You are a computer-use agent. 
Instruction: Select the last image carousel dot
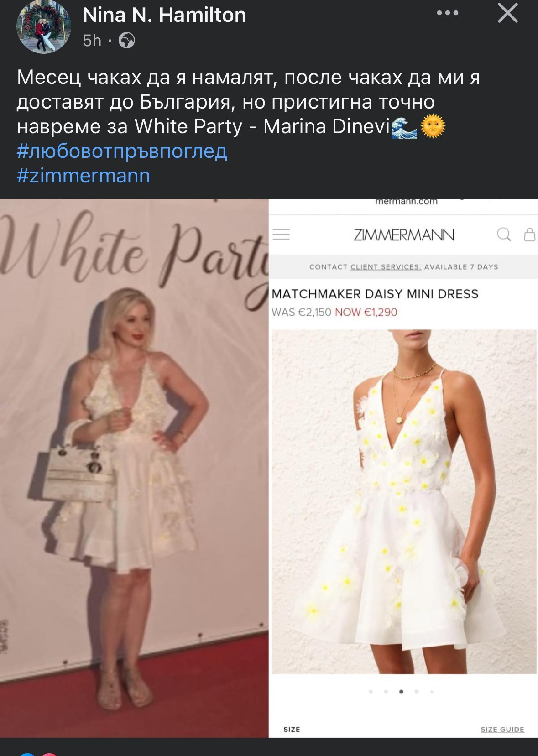click(x=432, y=692)
